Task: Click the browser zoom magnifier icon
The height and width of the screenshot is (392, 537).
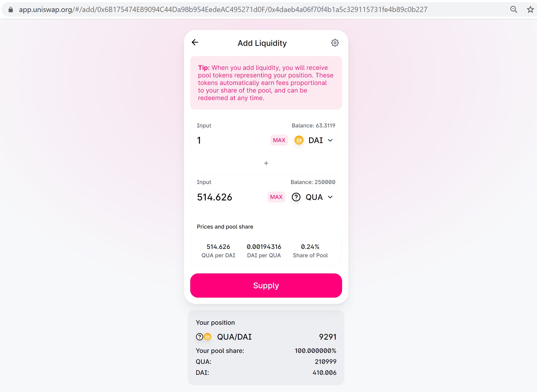Action: (514, 10)
